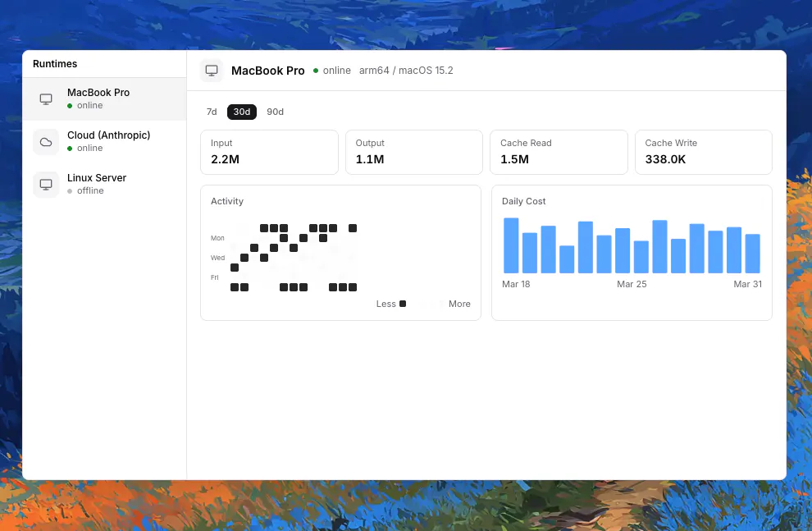Click the Less legend label
The image size is (812, 531).
pyautogui.click(x=385, y=304)
